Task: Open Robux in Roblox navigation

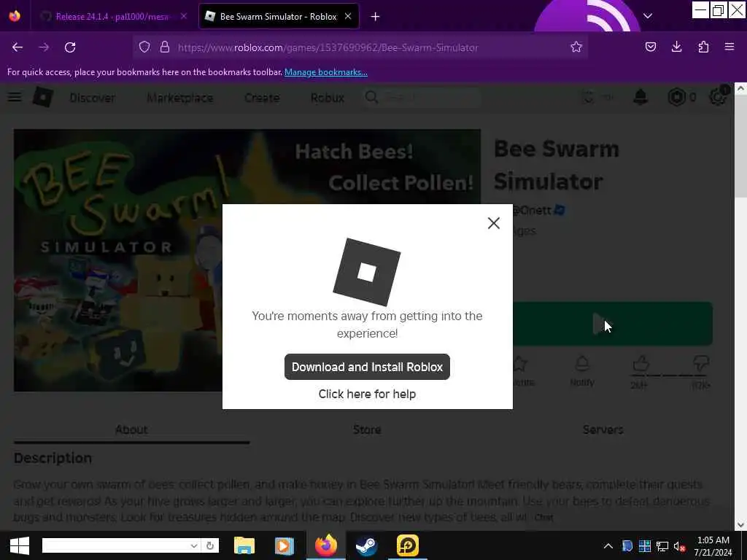Action: click(x=328, y=98)
